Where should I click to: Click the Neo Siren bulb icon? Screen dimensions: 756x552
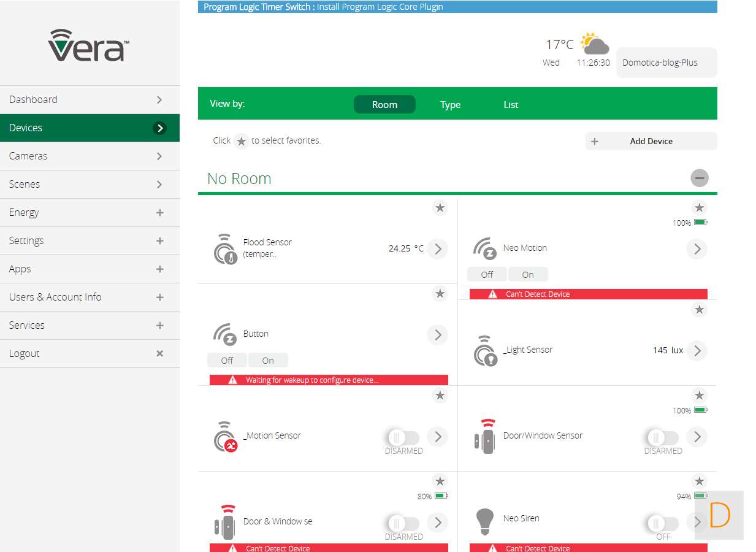[485, 522]
